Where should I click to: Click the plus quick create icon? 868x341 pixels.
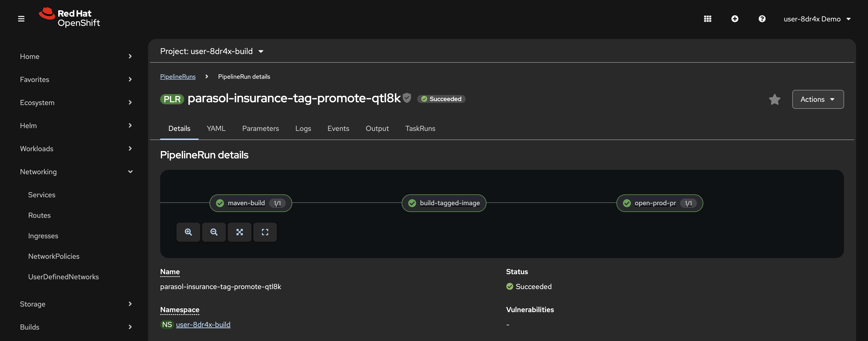[x=735, y=19]
